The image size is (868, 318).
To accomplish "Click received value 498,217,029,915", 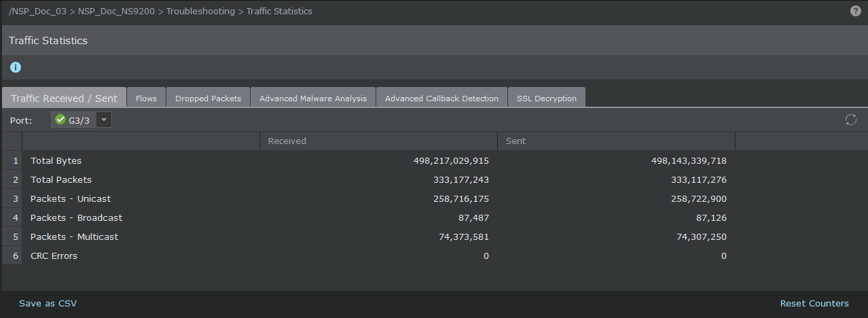I will point(451,160).
